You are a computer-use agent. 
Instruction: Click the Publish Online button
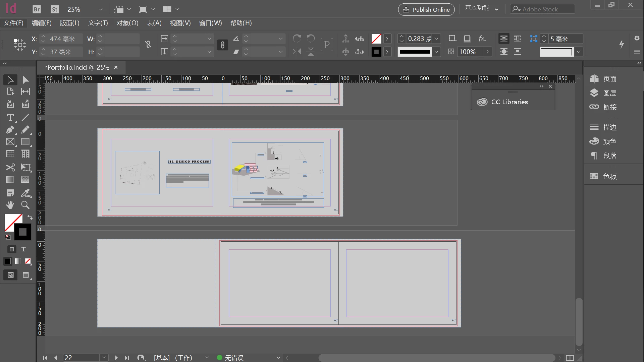pos(426,9)
